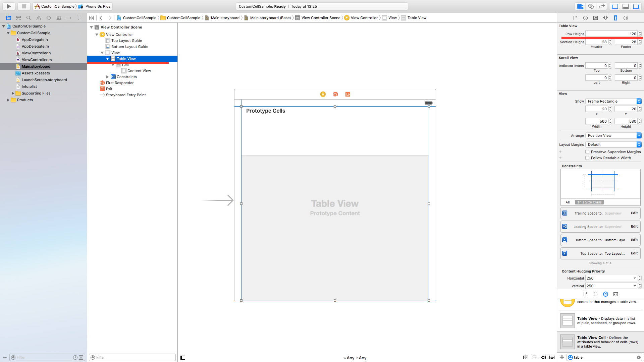Click the wAny hAny size class control

click(355, 358)
